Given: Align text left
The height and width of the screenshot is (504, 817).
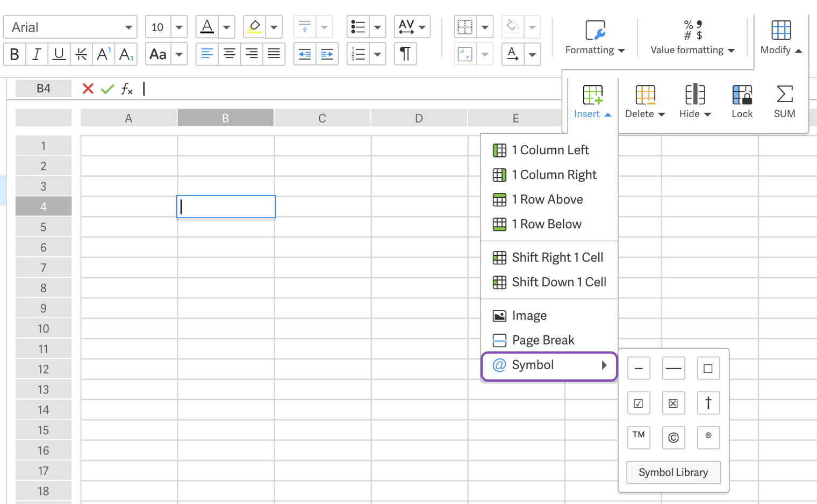Looking at the screenshot, I should (207, 54).
